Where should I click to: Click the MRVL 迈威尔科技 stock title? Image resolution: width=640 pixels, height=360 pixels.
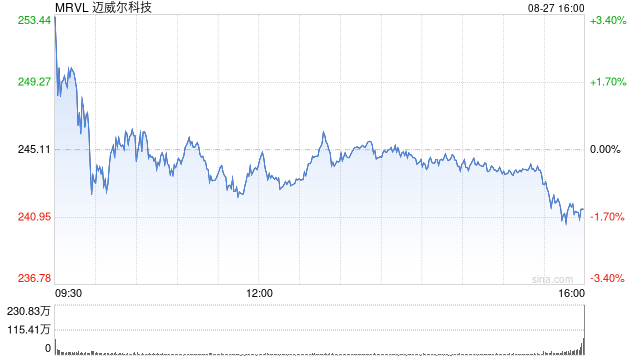[103, 7]
